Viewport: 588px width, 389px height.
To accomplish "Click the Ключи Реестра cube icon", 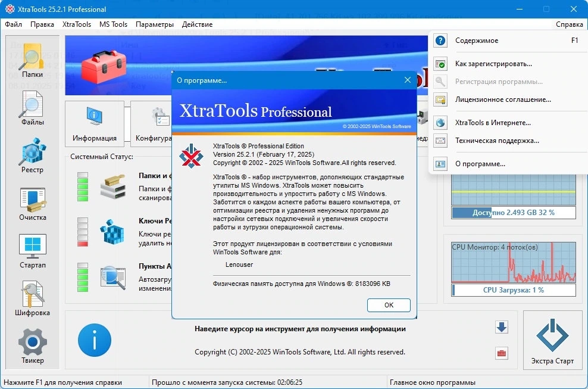I will pyautogui.click(x=112, y=232).
